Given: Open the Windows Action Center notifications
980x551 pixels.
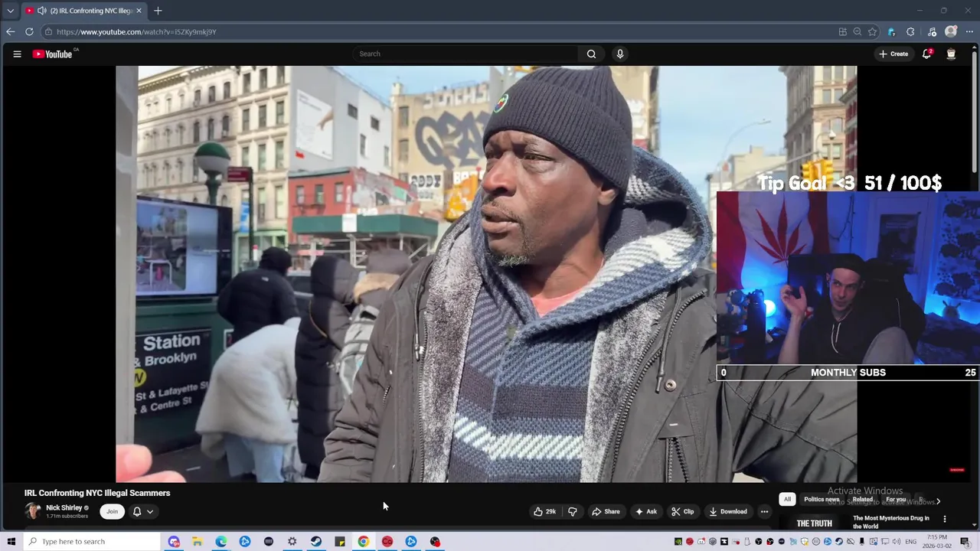Looking at the screenshot, I should click(x=965, y=541).
